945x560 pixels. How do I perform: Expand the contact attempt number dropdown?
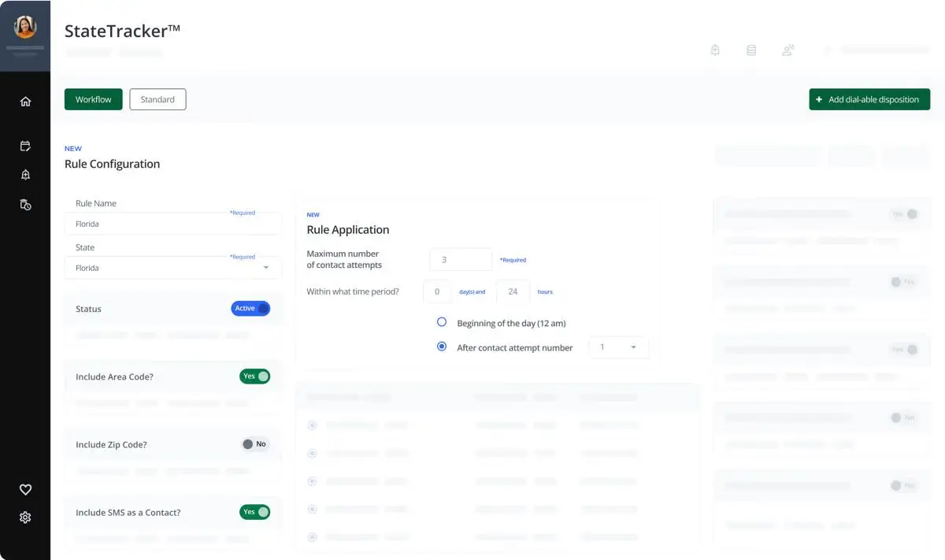coord(618,347)
